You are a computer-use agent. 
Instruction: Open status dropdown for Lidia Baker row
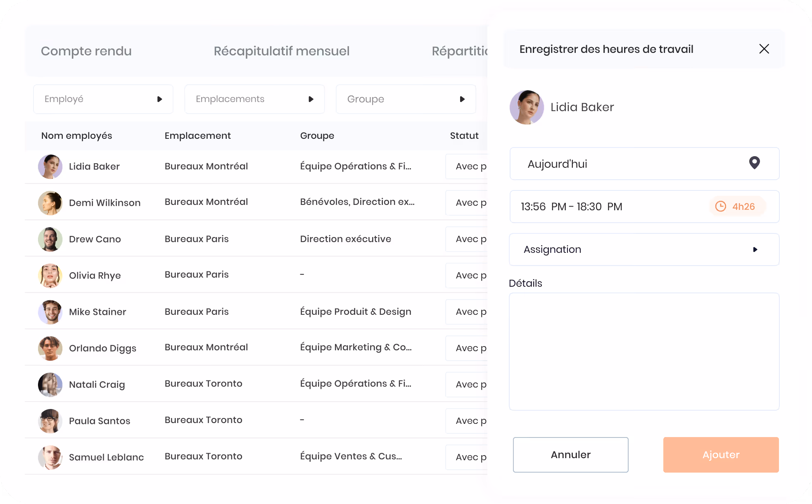[x=467, y=166]
